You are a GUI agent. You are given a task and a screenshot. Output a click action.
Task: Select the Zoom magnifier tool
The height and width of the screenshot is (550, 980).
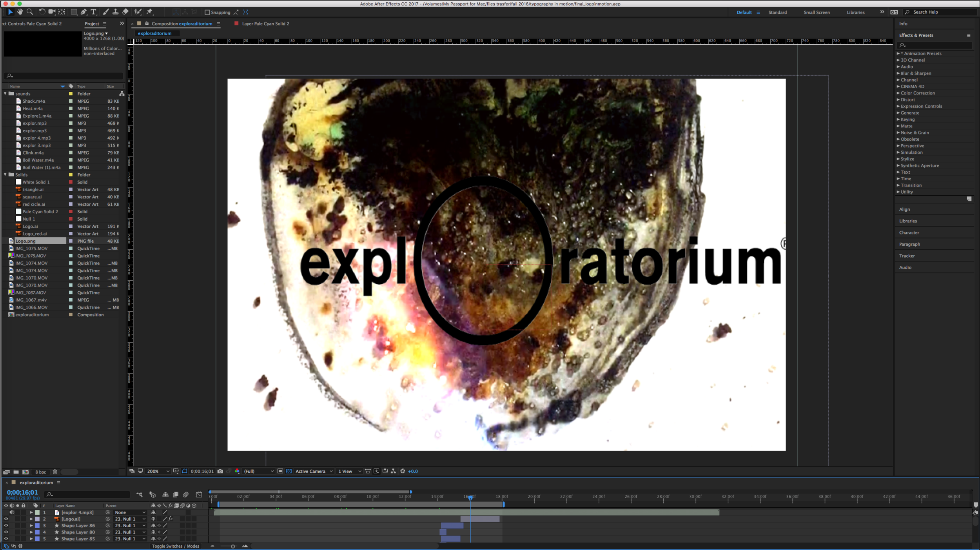click(29, 12)
